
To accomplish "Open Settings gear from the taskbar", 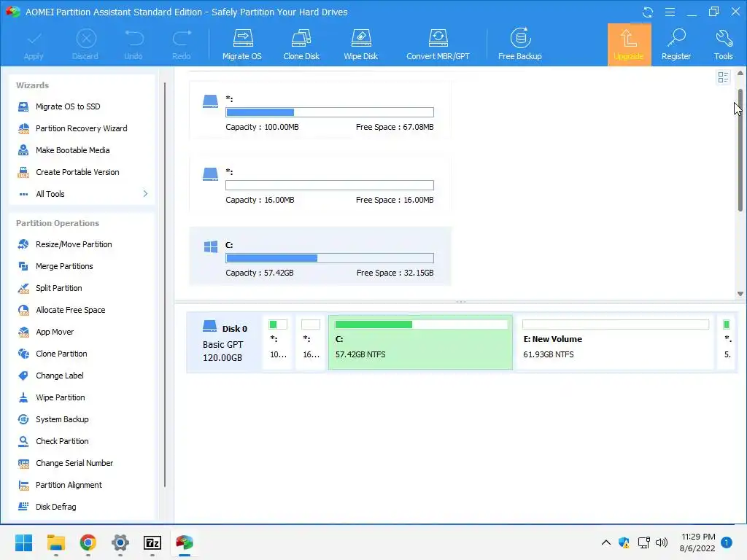I will (x=120, y=542).
